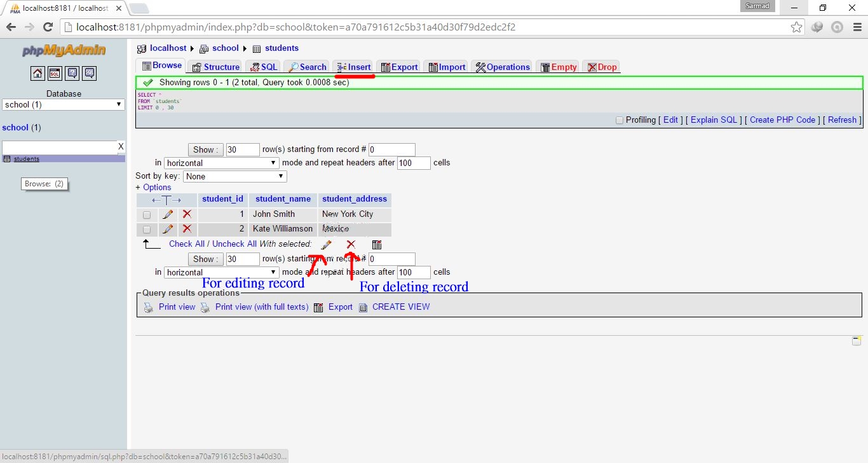Click the Export icon next to With selected

click(377, 244)
